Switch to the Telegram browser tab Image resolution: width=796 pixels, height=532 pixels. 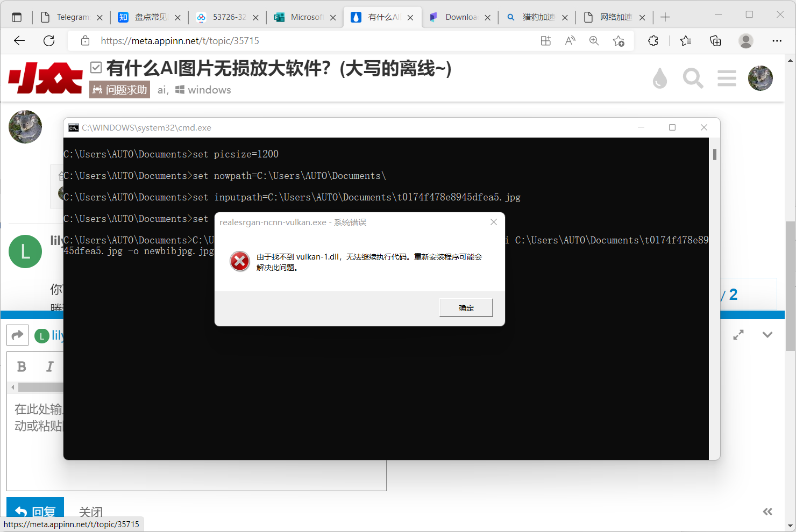click(x=70, y=17)
